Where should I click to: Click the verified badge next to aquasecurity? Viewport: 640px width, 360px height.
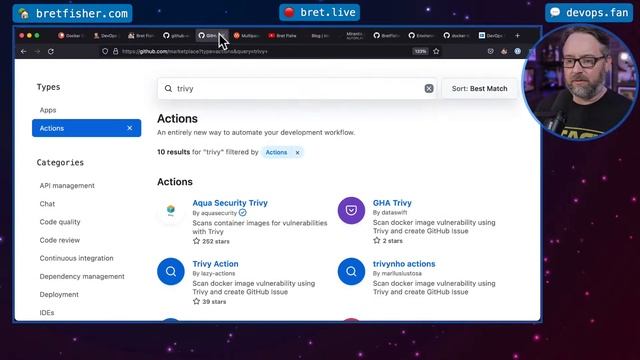pos(242,213)
